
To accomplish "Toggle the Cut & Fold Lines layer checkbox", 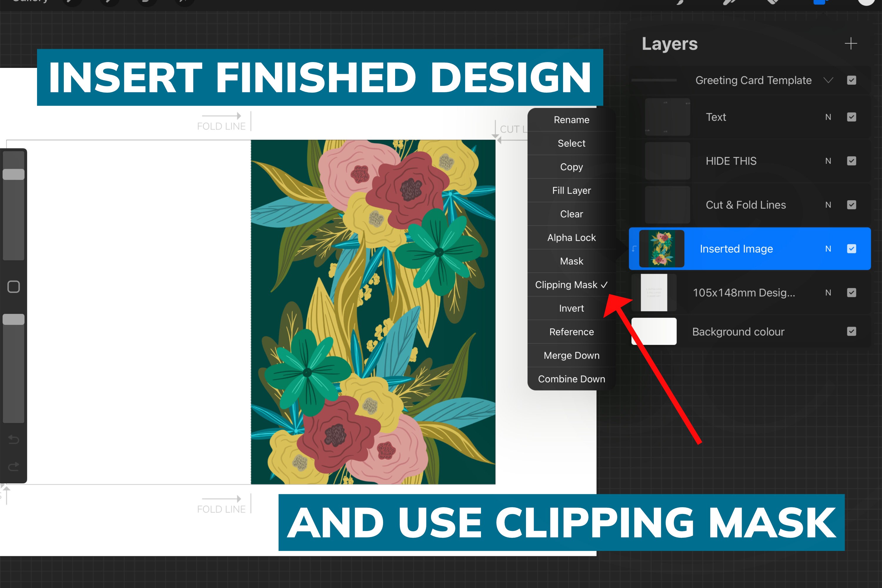I will point(852,205).
